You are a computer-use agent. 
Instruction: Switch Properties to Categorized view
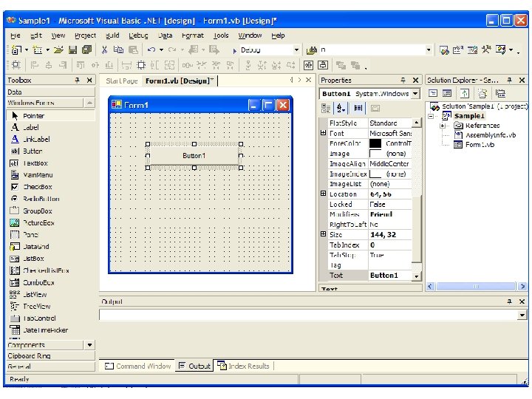point(326,108)
